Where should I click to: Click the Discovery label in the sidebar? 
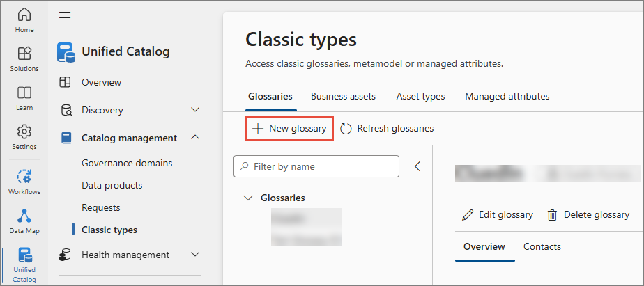coord(102,110)
